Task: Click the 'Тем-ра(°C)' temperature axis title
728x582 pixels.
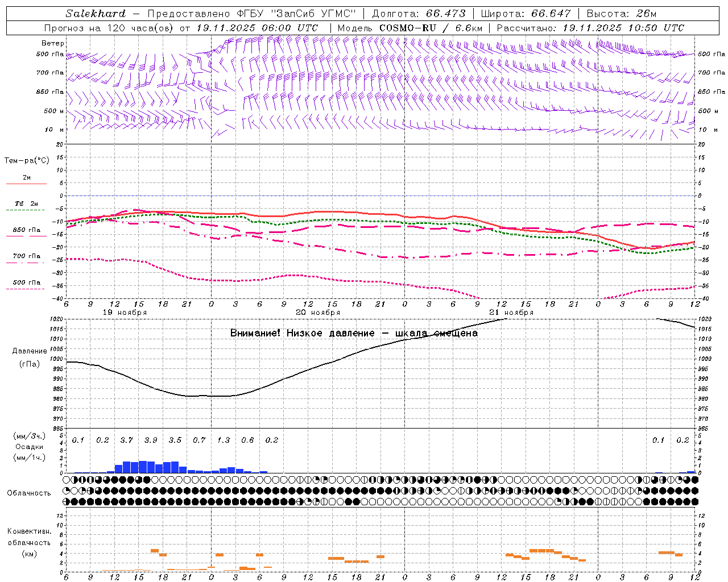Action: [27, 161]
